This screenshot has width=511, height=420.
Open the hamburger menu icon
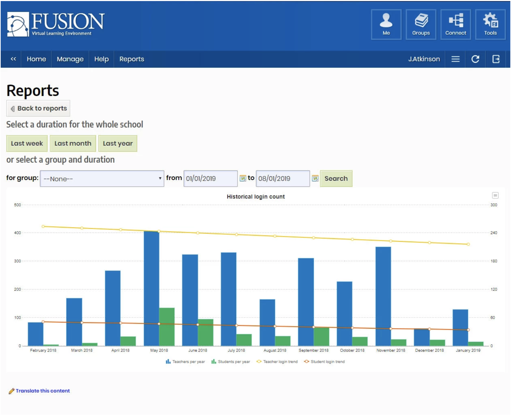pos(455,59)
